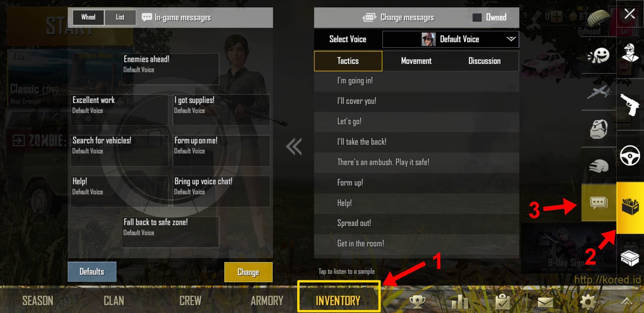Screen dimensions: 644x313
Task: Collapse panel with double-chevron arrow
Action: [294, 146]
